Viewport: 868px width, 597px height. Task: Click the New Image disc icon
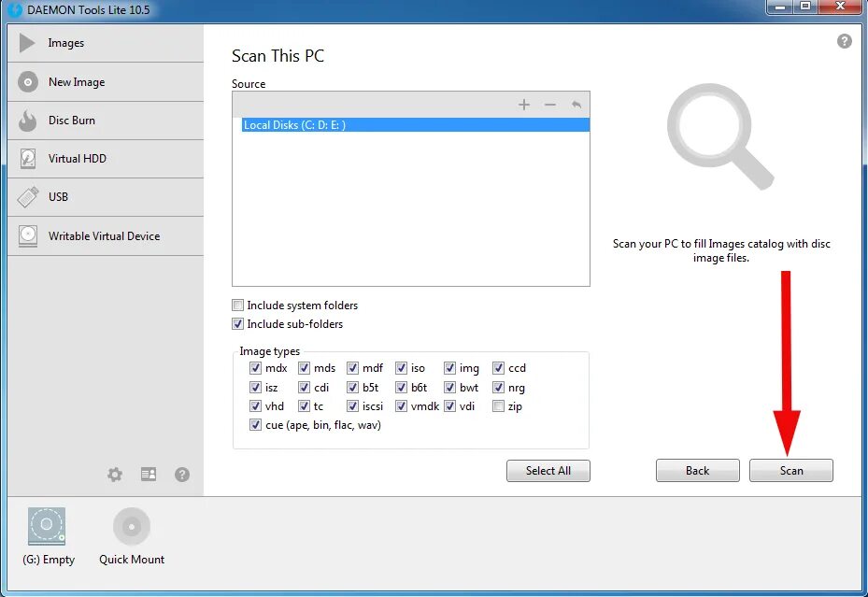[x=28, y=82]
